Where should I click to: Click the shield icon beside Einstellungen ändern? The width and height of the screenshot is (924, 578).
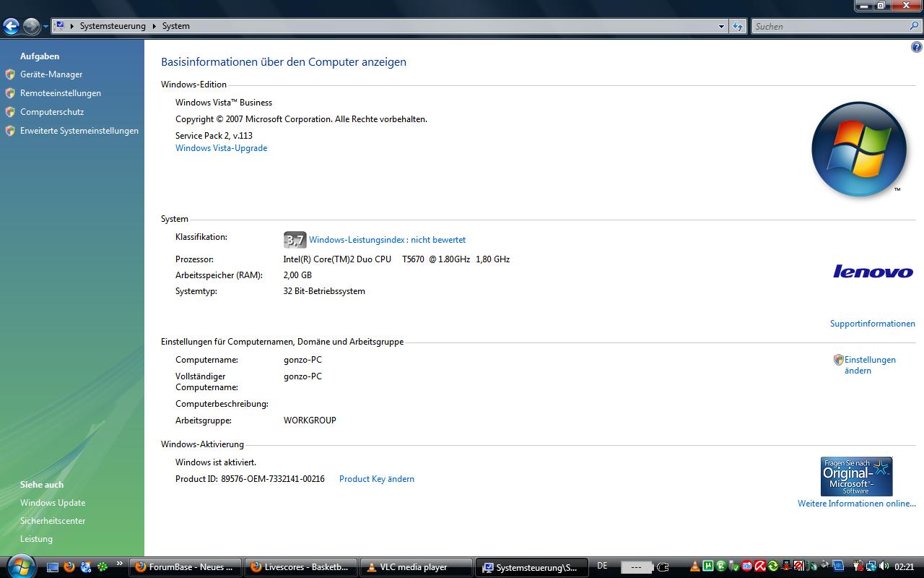coord(838,360)
